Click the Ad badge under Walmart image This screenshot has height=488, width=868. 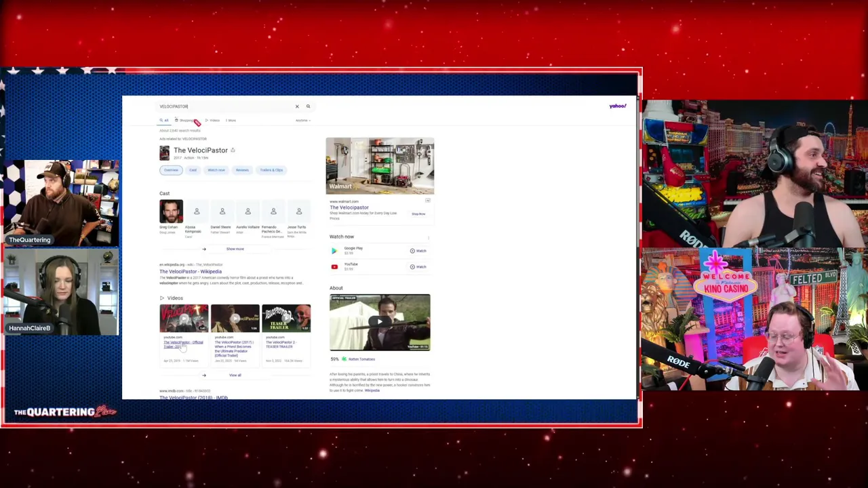click(x=427, y=201)
